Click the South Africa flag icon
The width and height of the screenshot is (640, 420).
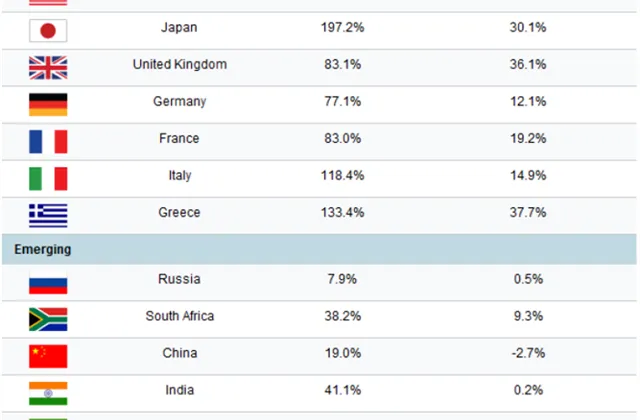[x=48, y=319]
